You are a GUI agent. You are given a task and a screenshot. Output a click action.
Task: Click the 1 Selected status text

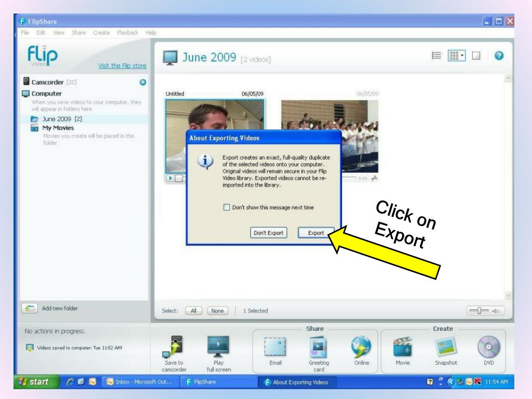coord(256,311)
